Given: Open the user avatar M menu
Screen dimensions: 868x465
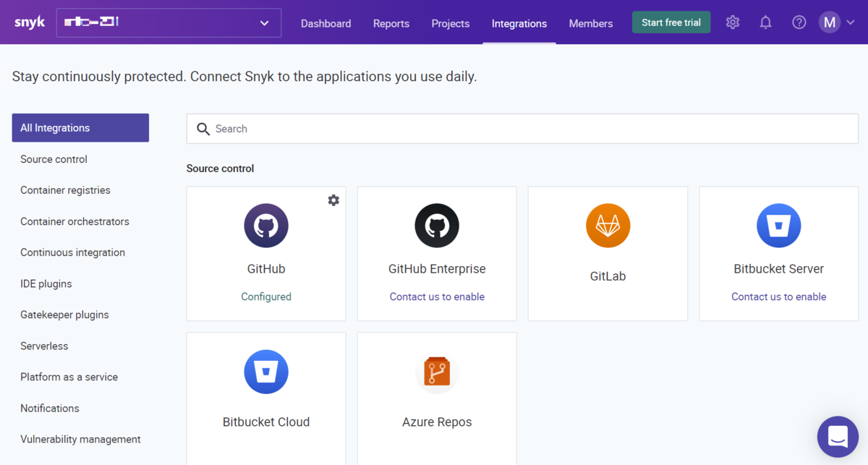Looking at the screenshot, I should pos(830,22).
